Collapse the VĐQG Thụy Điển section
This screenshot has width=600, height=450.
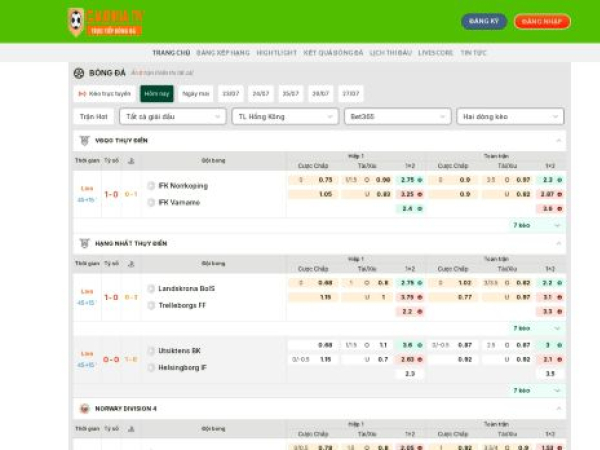click(x=558, y=140)
